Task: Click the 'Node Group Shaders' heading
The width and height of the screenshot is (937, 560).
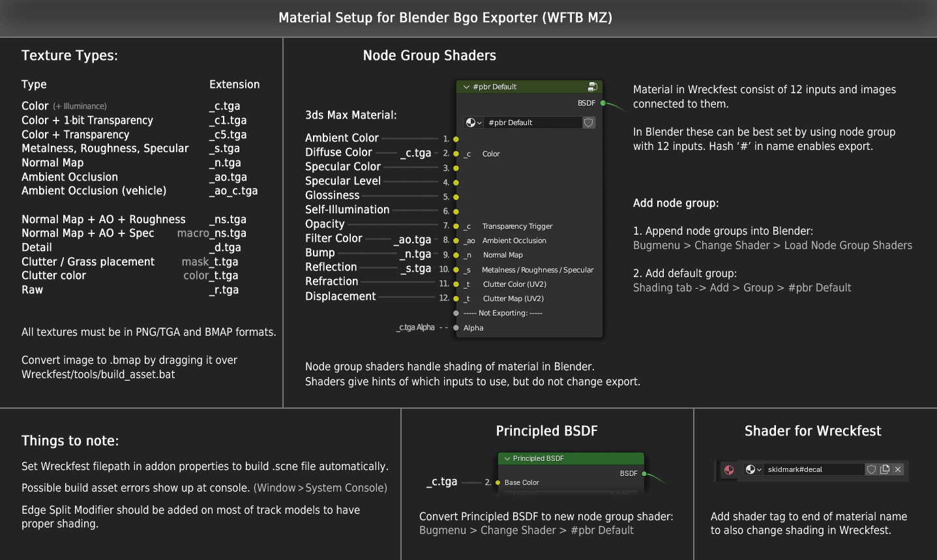Action: (430, 55)
